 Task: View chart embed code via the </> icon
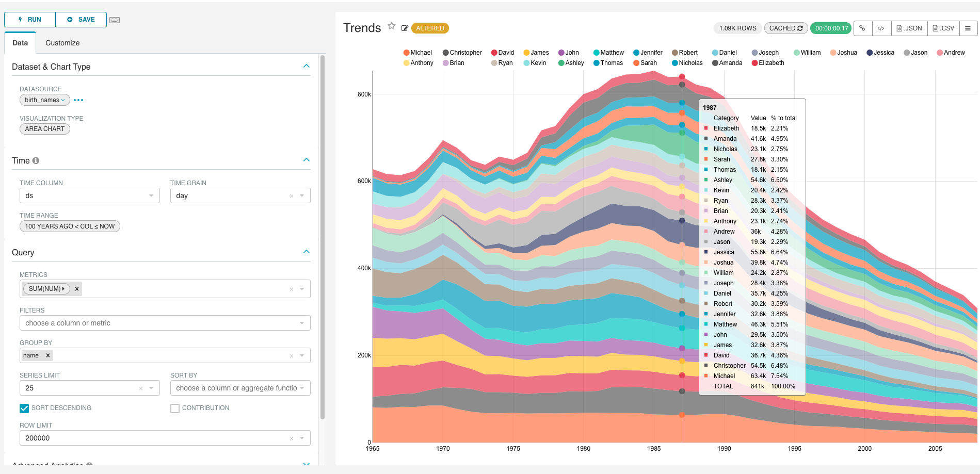tap(881, 28)
